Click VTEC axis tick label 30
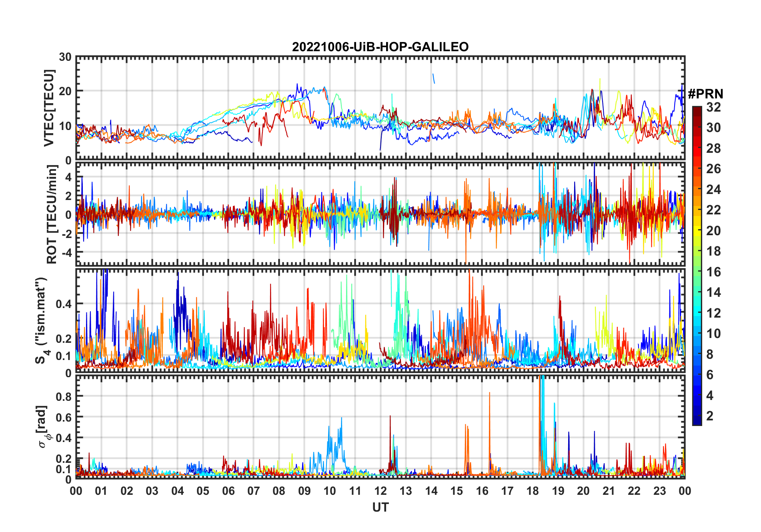The width and height of the screenshot is (761, 532). coord(65,57)
